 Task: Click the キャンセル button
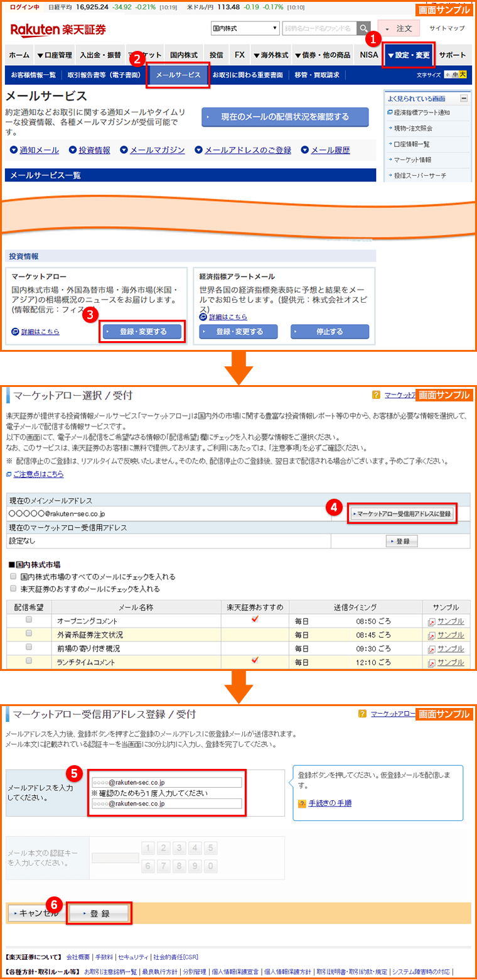coord(36,913)
